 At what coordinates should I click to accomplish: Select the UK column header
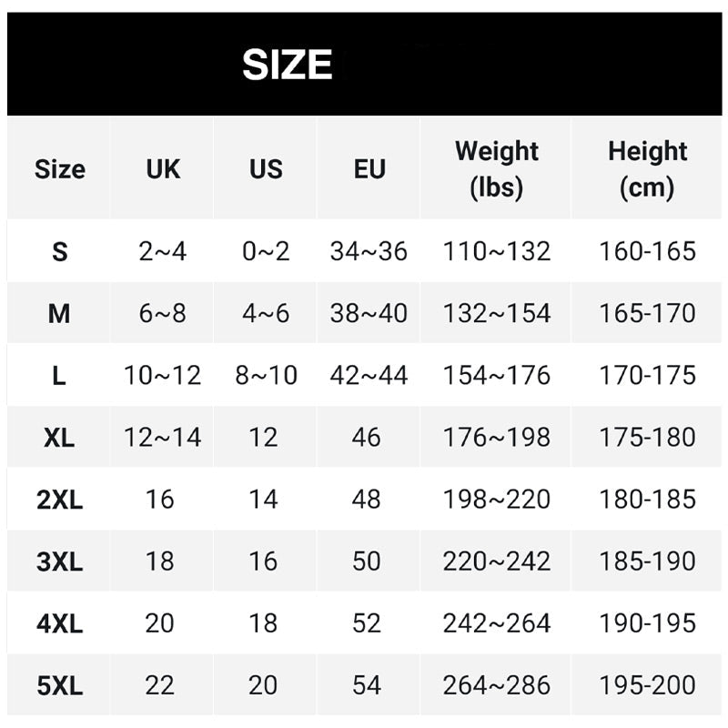[163, 169]
